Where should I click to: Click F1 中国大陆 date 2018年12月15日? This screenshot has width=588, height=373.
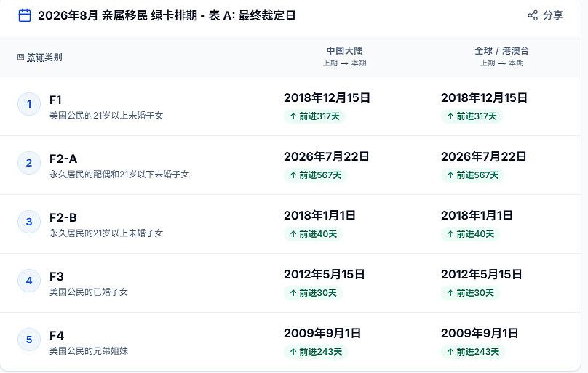click(327, 97)
